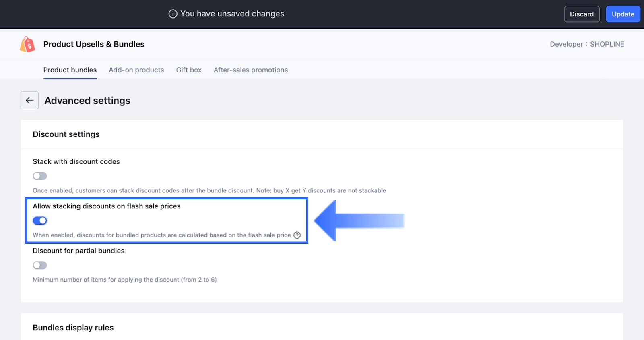The image size is (644, 340).
Task: Click the back arrow button
Action: pyautogui.click(x=29, y=100)
